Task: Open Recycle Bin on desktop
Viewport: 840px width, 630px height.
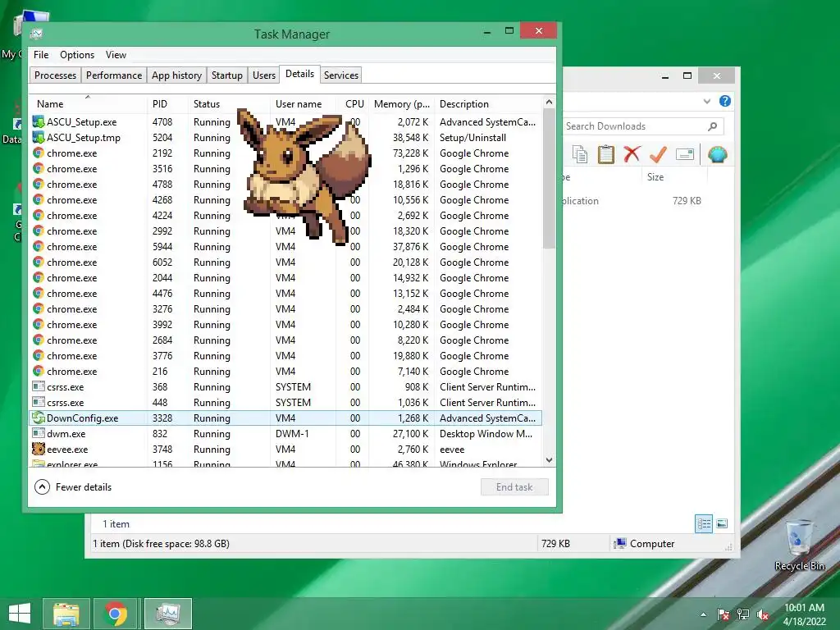Action: click(800, 545)
